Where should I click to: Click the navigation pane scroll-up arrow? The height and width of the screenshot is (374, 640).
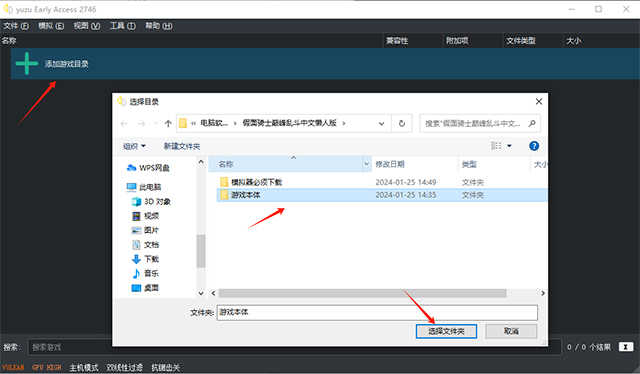pyautogui.click(x=201, y=162)
